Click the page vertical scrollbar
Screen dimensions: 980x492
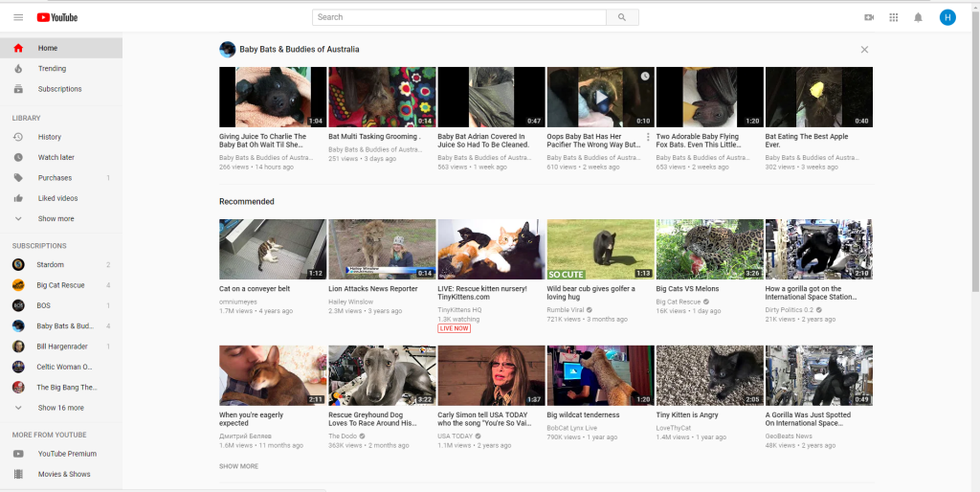[975, 150]
